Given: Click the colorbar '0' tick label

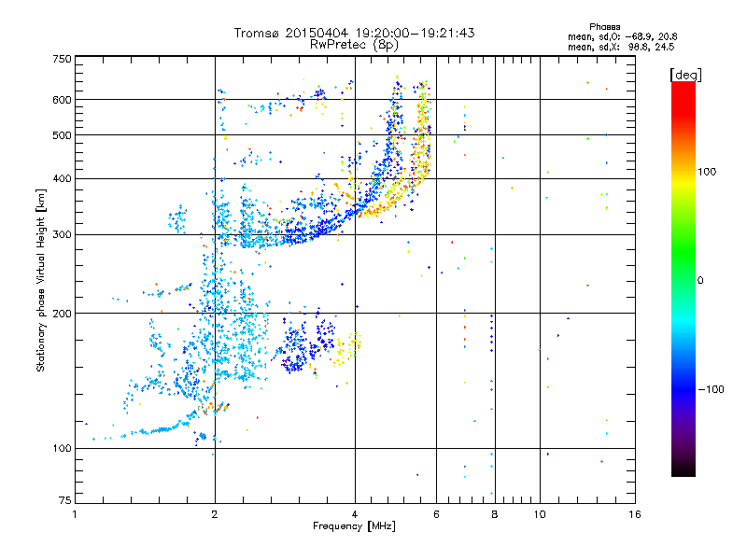Looking at the screenshot, I should [x=699, y=281].
